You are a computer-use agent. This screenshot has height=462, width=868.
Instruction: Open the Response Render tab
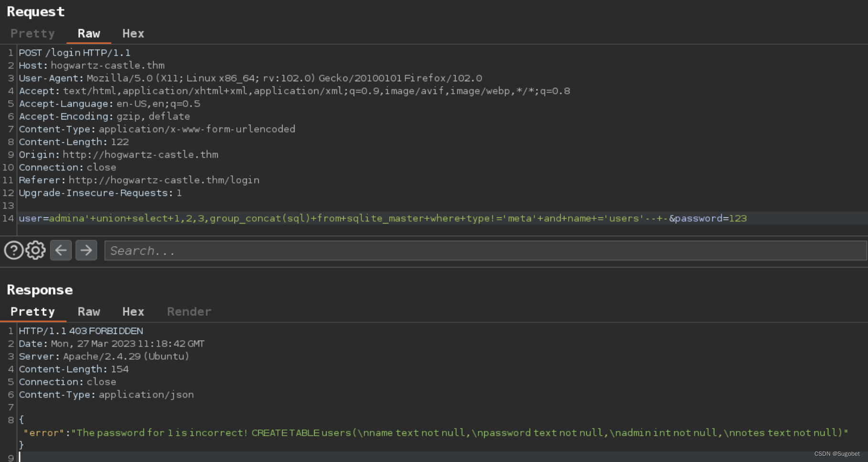point(189,312)
